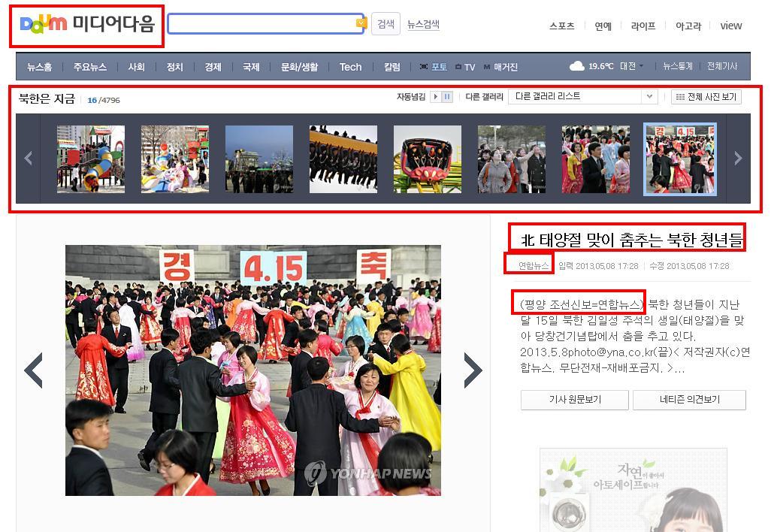
Task: Select the highlighted 4.15 dance thumbnail
Action: tap(680, 159)
